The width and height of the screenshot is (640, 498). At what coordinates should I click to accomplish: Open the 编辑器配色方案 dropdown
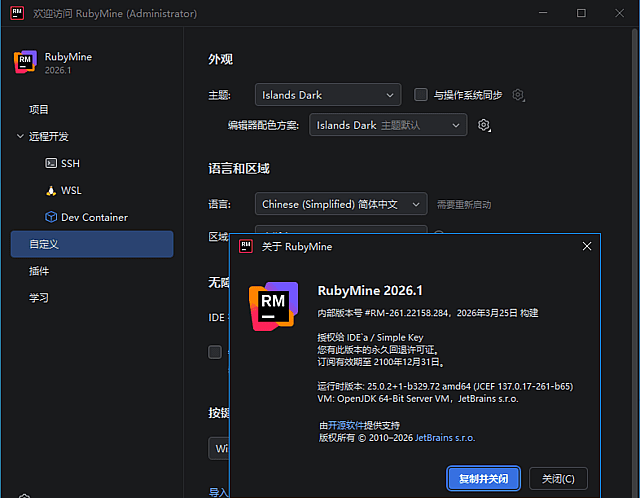tap(388, 125)
